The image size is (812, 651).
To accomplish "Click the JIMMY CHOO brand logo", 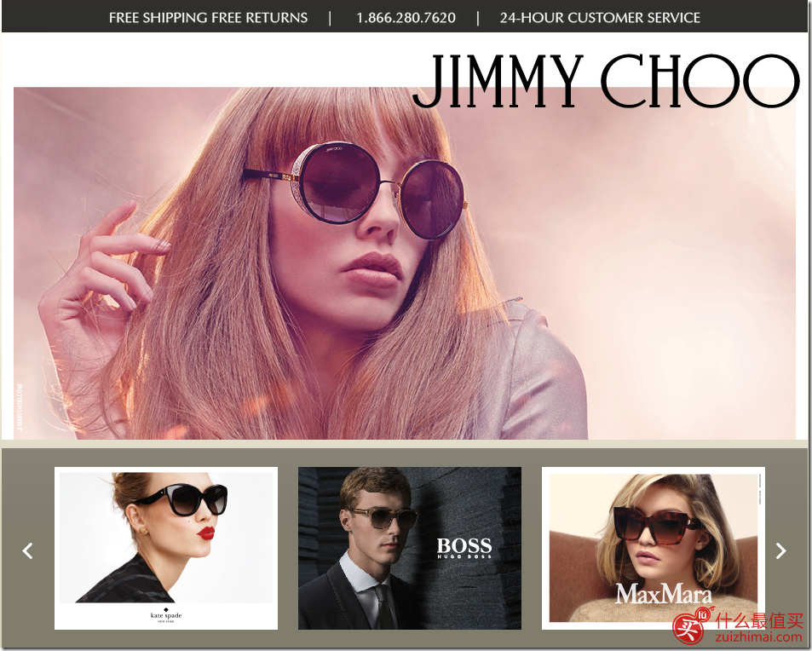I will coord(606,81).
